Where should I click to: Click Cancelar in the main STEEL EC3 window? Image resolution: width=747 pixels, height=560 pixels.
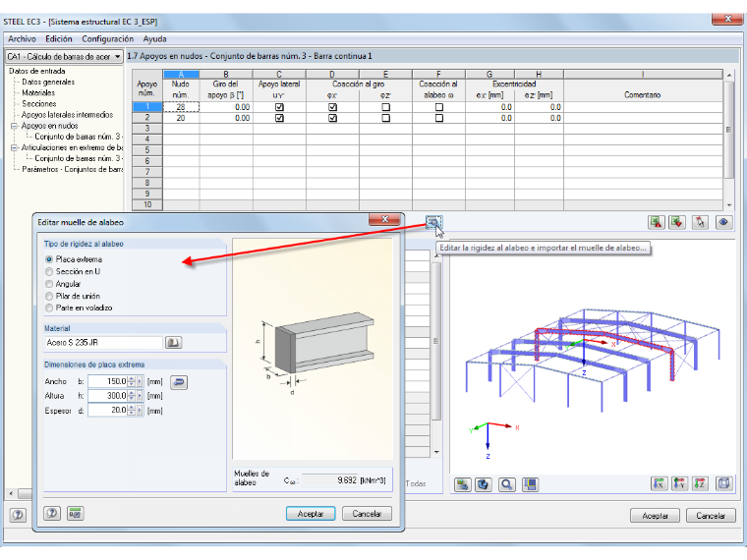coord(711,516)
